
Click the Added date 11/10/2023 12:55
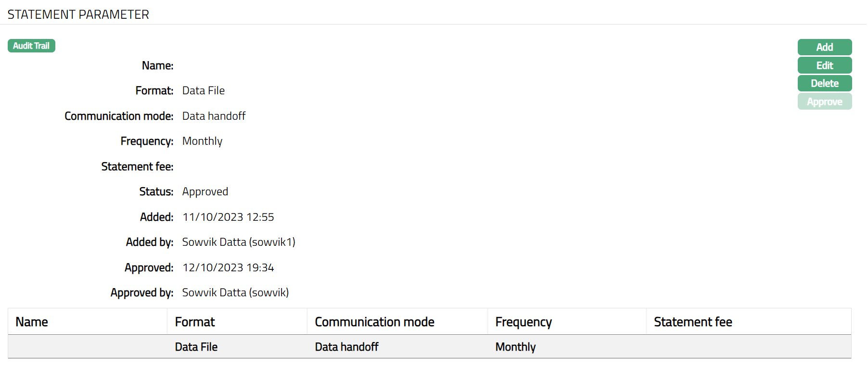[228, 217]
